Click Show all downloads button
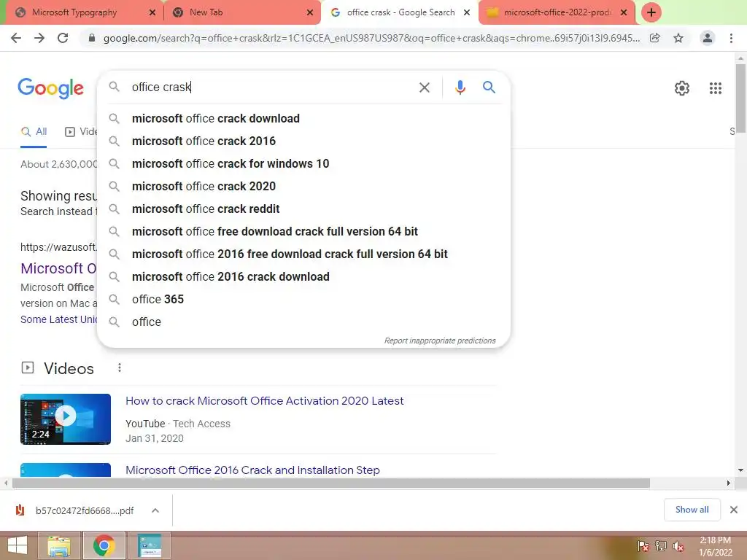Screen dimensions: 747x560 pyautogui.click(x=692, y=510)
